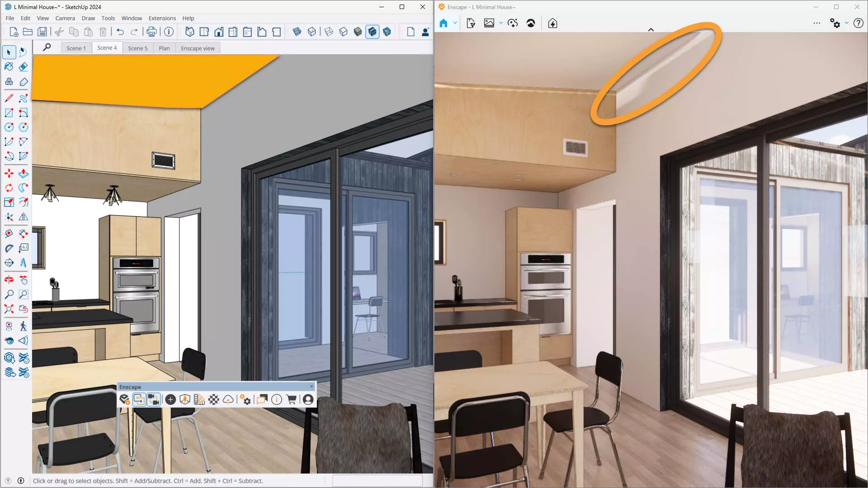Activate the Orbit camera tool
Image resolution: width=868 pixels, height=488 pixels.
tap(9, 280)
